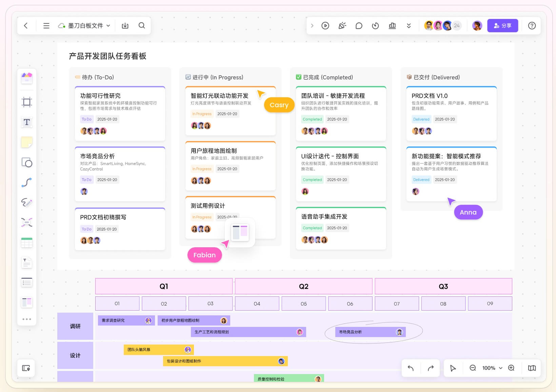The image size is (556, 392).
Task: Click 用户旅程地图绘制 card title
Action: click(x=214, y=151)
